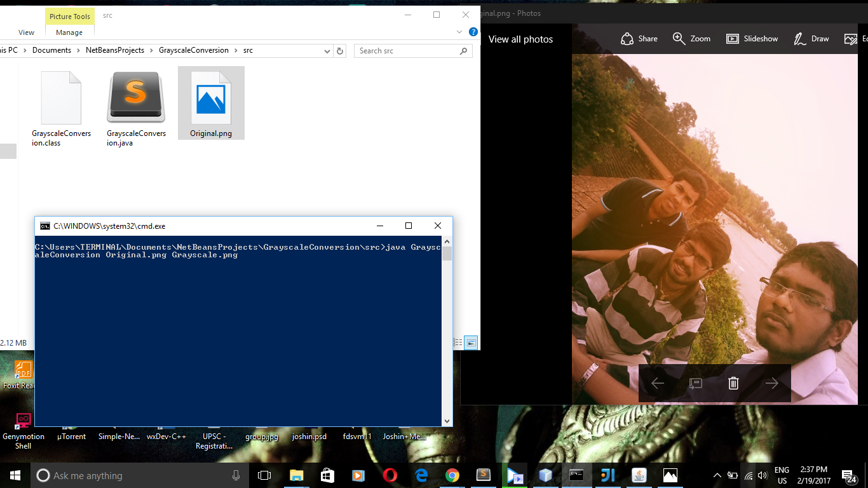This screenshot has width=868, height=488.
Task: Click the group.jpg desktop file label
Action: point(262,437)
